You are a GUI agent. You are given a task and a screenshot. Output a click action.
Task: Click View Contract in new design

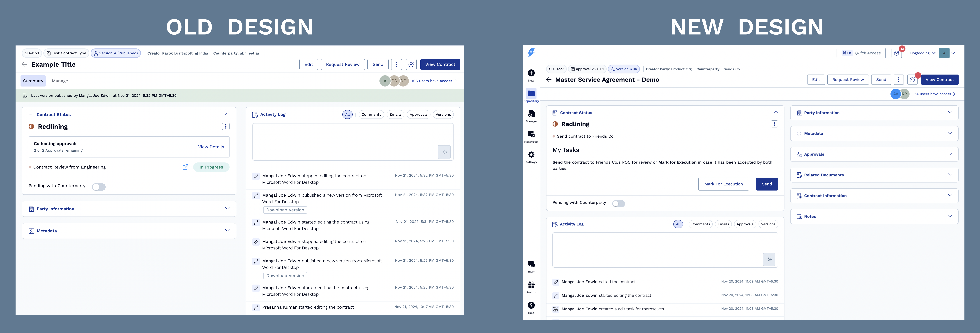940,80
